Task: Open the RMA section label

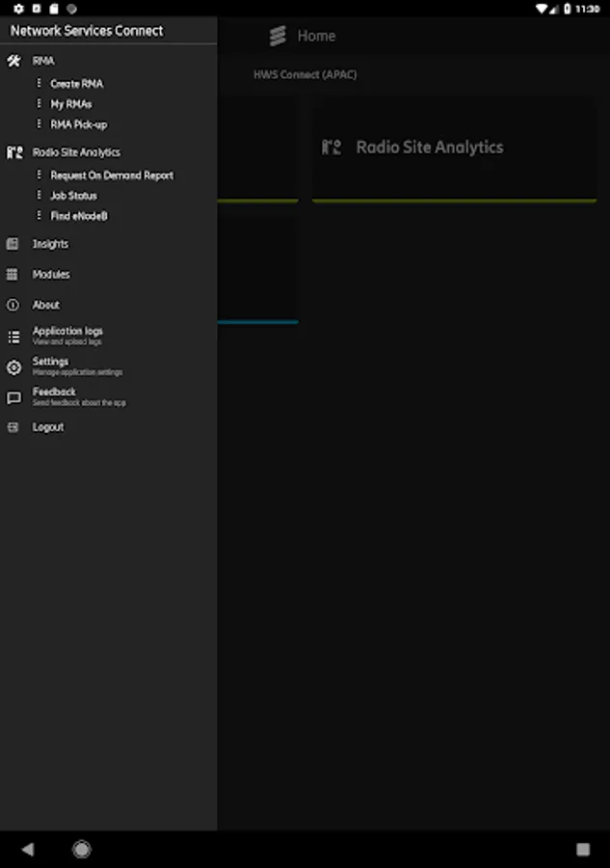Action: tap(43, 61)
